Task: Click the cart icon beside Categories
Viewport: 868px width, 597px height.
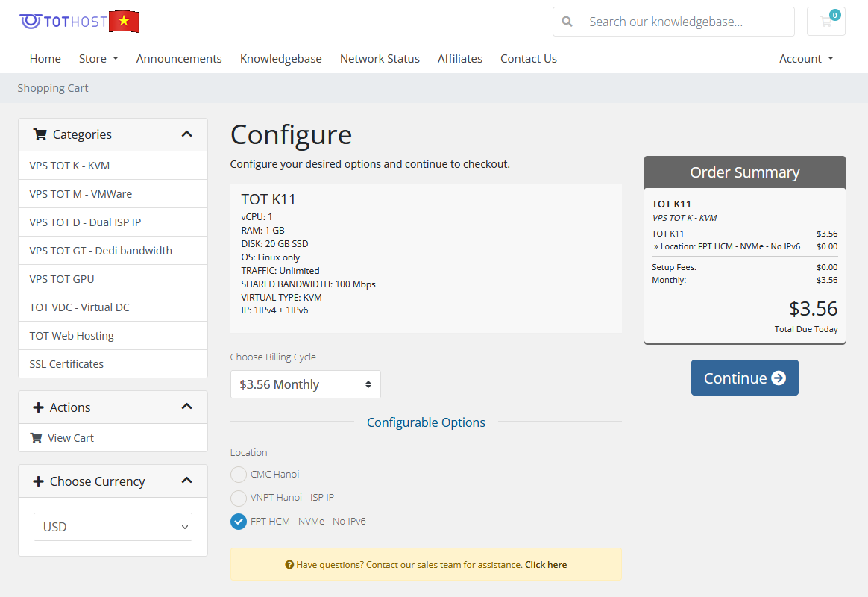Action: click(40, 134)
